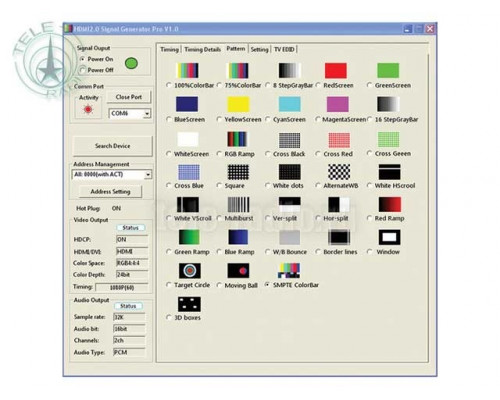
Task: Select the SMPTE ColorBar radio button
Action: (x=267, y=285)
